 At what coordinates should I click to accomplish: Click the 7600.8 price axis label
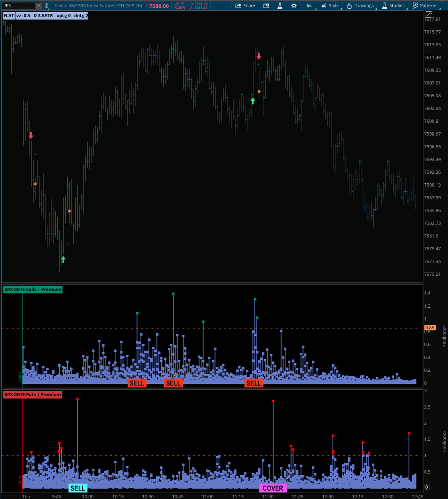coord(431,121)
